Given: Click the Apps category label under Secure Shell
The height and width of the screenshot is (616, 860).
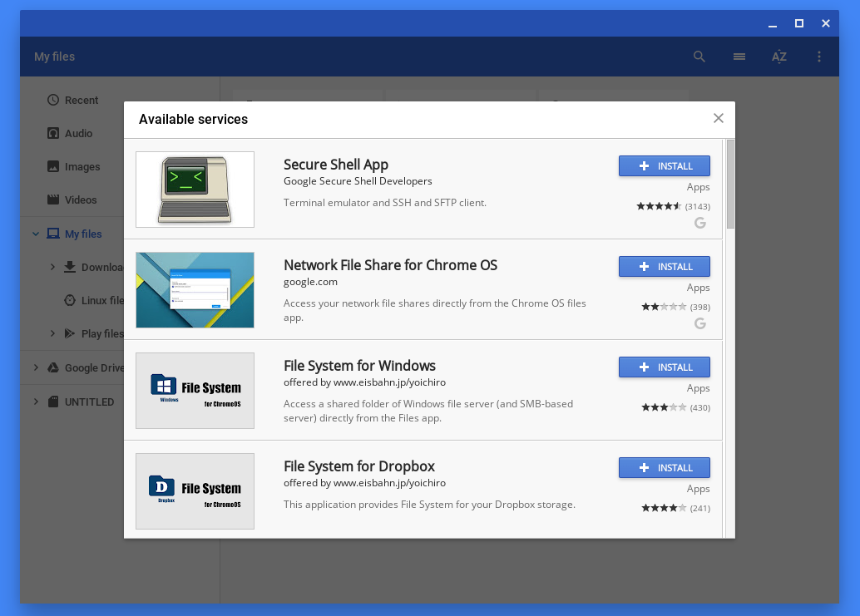Looking at the screenshot, I should (698, 187).
